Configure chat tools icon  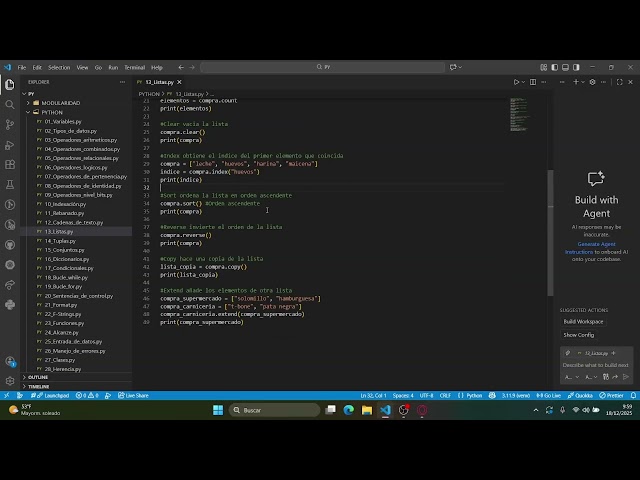[x=606, y=377]
